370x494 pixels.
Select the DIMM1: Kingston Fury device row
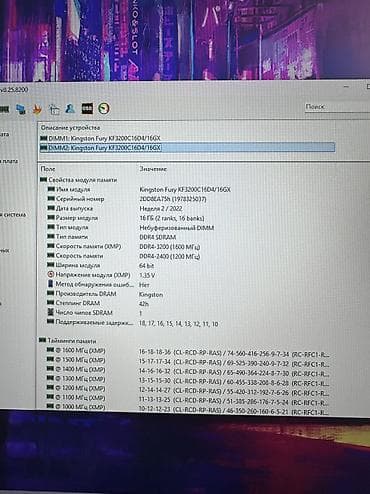click(x=188, y=138)
